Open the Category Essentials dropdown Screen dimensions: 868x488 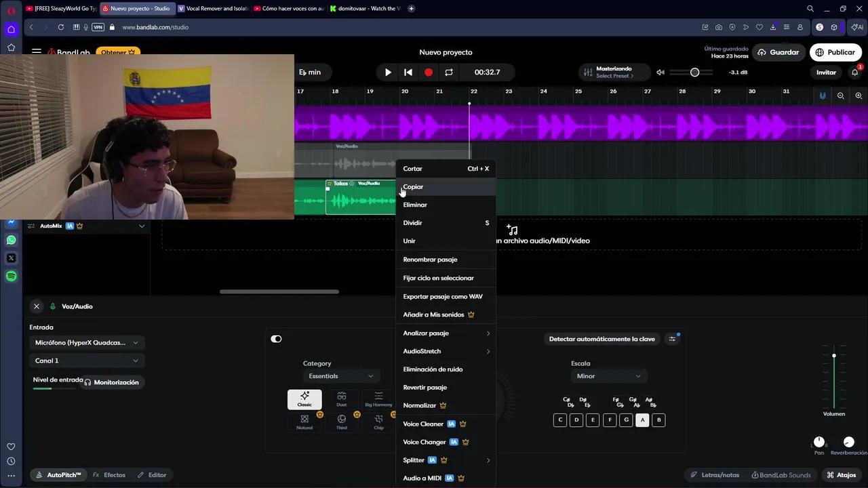[341, 375]
